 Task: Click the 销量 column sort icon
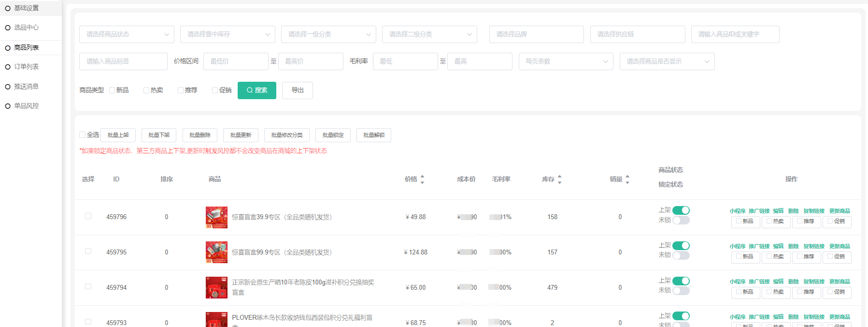(627, 179)
